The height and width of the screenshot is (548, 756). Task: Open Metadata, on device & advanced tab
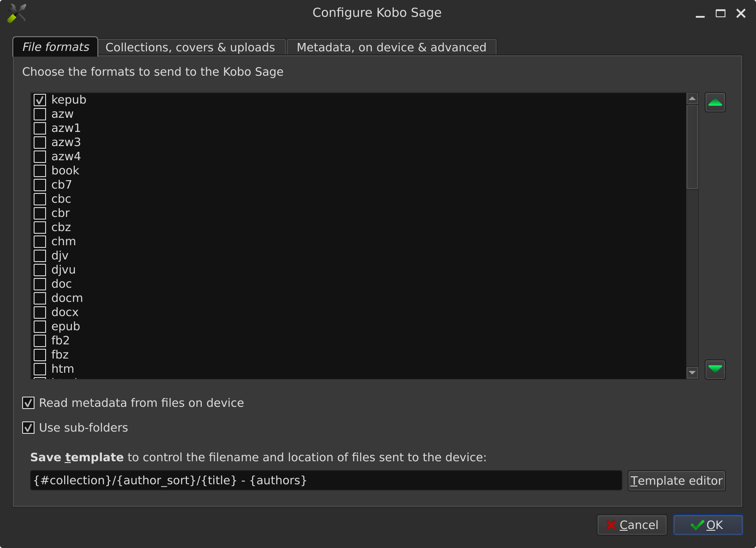(391, 47)
